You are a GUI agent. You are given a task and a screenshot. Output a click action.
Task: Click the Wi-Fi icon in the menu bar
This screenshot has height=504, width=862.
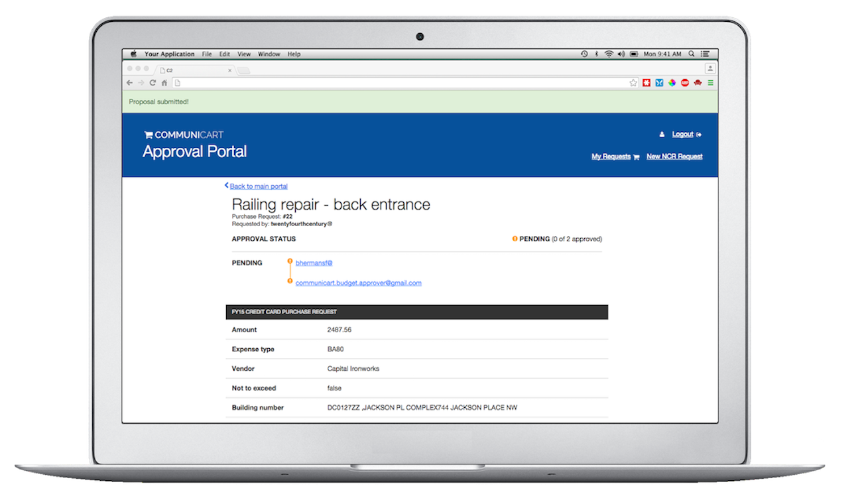[x=609, y=54]
